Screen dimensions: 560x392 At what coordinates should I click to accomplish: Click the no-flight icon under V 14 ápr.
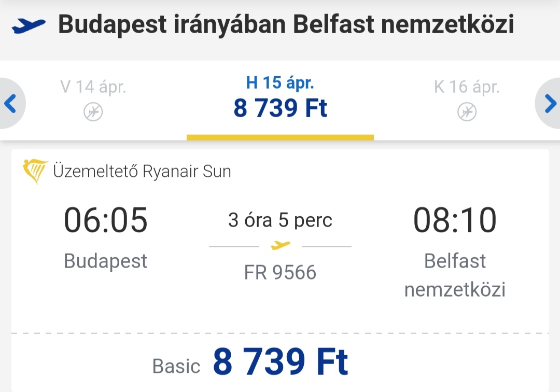point(93,112)
